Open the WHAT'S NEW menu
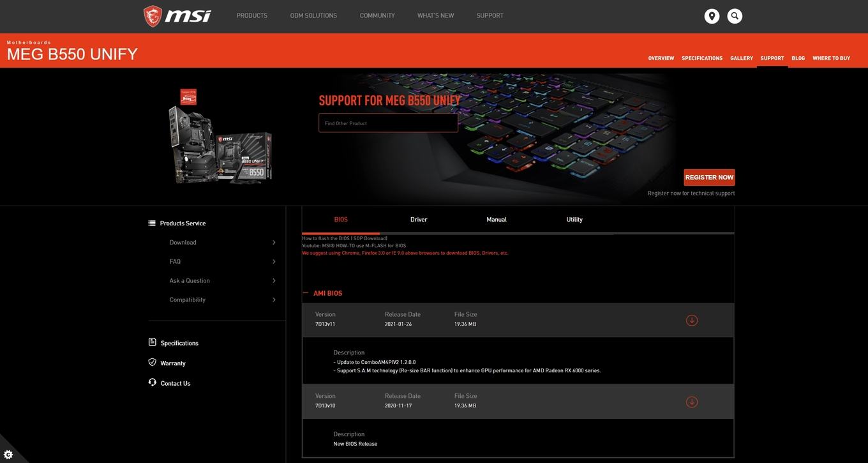 click(436, 16)
